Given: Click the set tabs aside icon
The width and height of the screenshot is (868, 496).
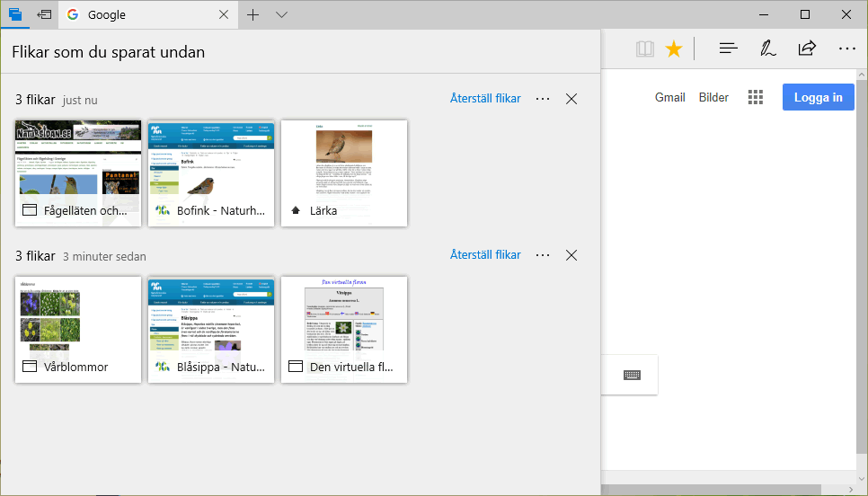Looking at the screenshot, I should (44, 14).
